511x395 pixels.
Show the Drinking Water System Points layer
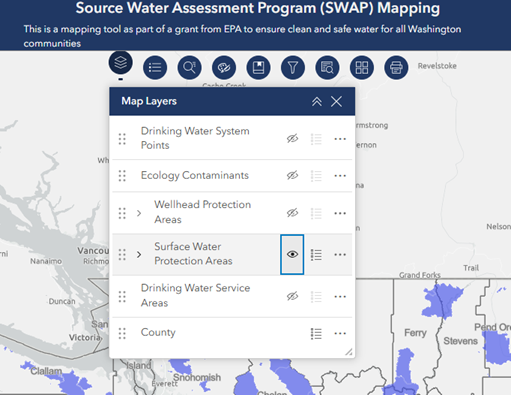click(292, 138)
